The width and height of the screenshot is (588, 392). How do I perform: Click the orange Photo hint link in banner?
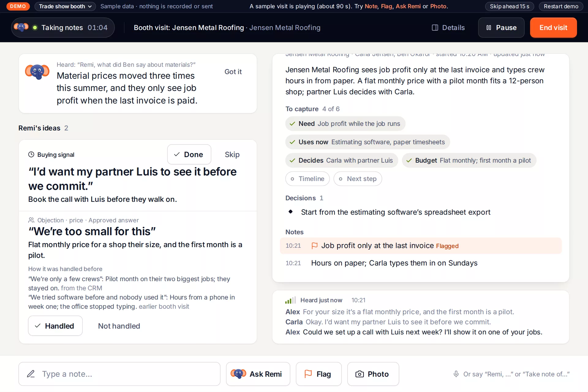coord(438,6)
